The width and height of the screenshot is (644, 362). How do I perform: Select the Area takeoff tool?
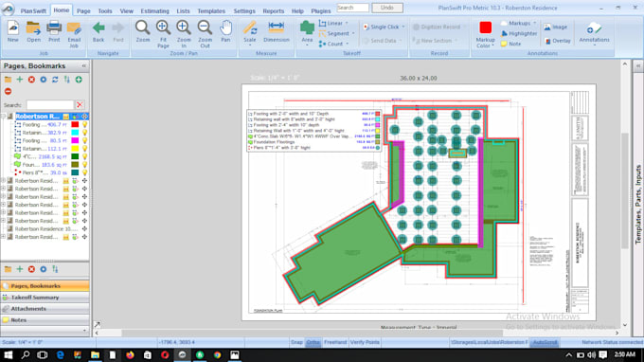pos(307,33)
